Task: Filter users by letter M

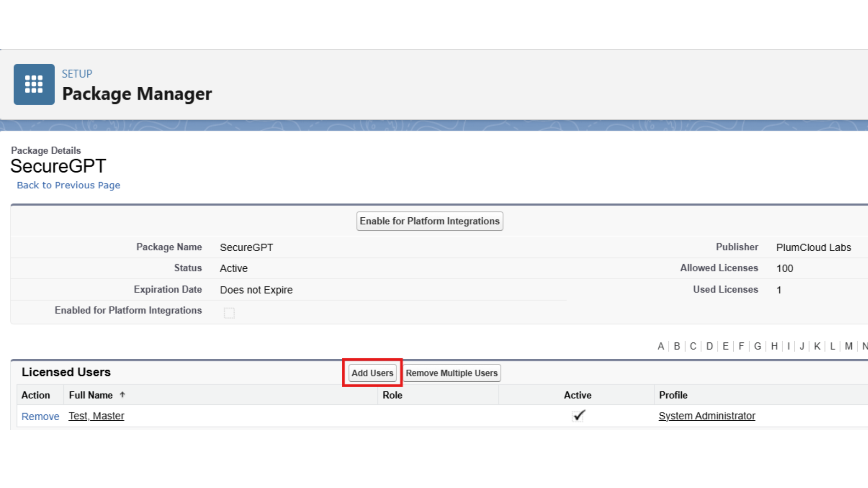Action: (849, 347)
